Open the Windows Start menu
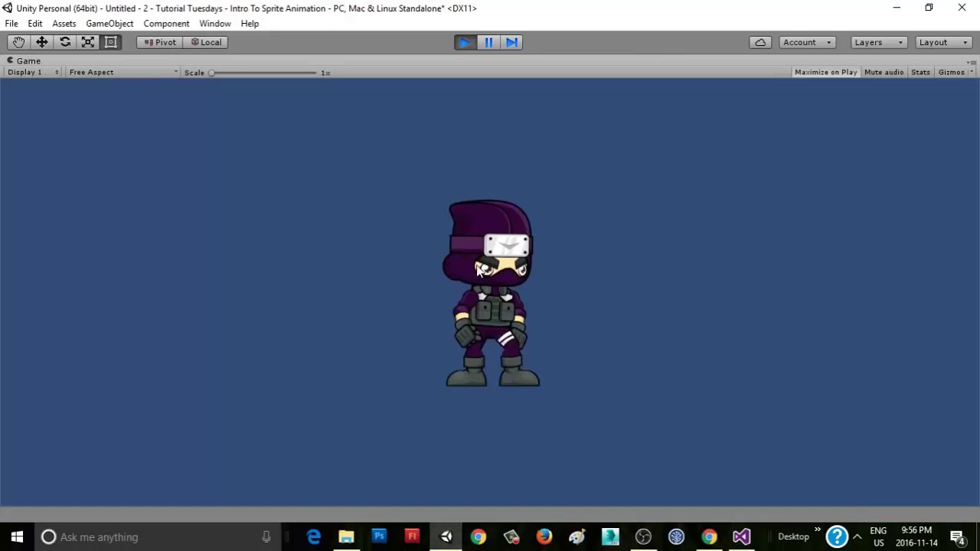The image size is (980, 551). point(17,536)
